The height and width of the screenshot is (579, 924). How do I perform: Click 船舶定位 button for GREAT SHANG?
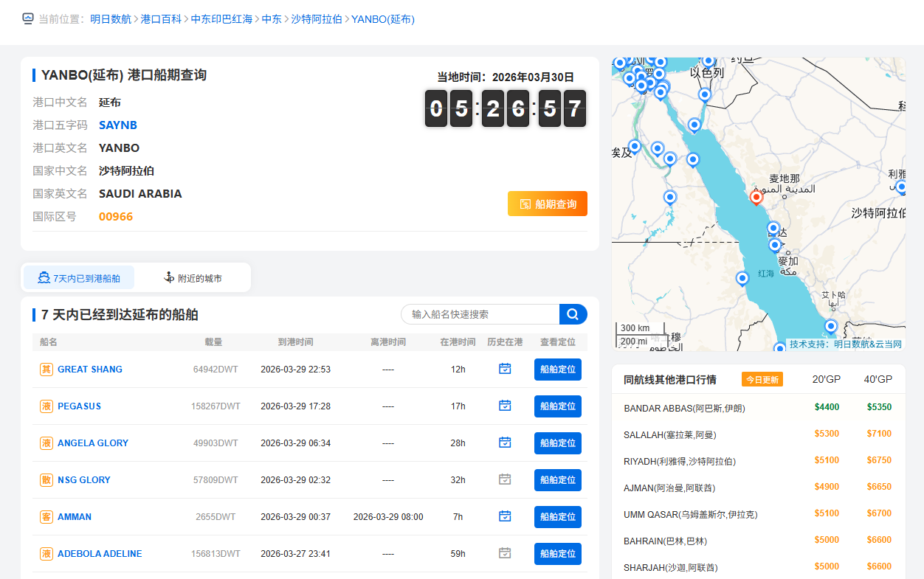557,370
